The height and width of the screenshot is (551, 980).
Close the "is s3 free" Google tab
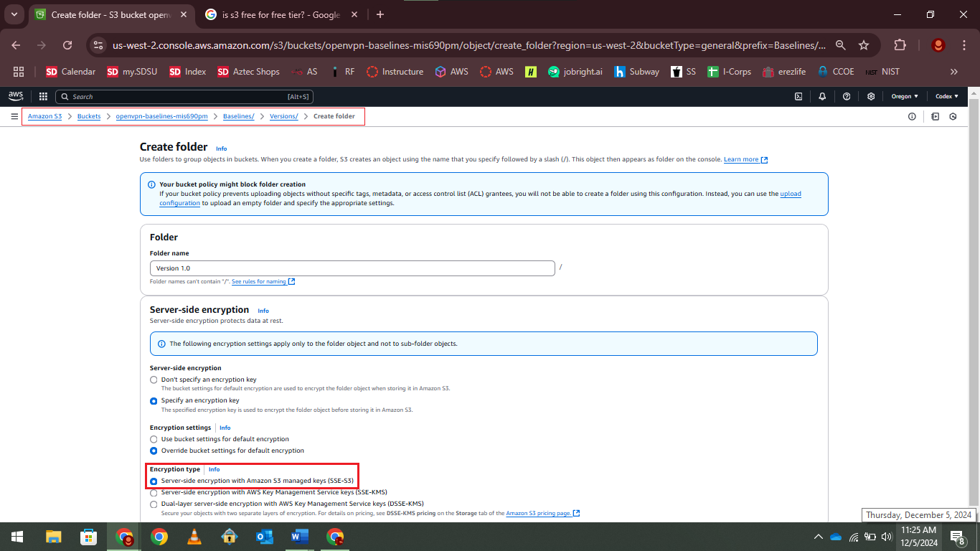coord(356,14)
